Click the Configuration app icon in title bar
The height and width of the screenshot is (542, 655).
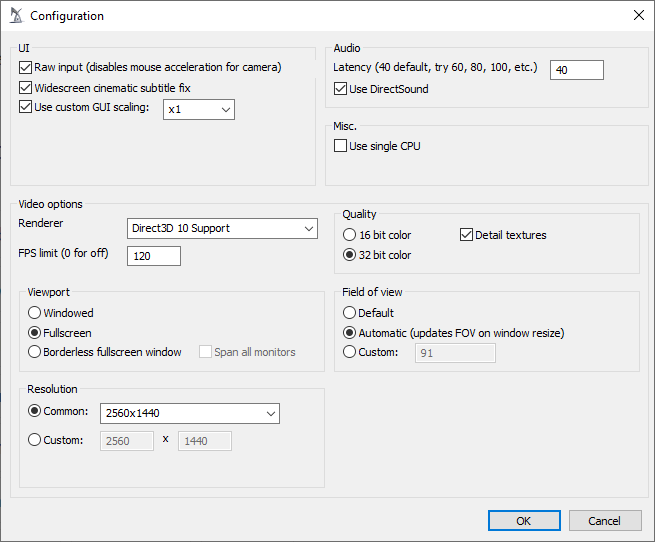(16, 15)
